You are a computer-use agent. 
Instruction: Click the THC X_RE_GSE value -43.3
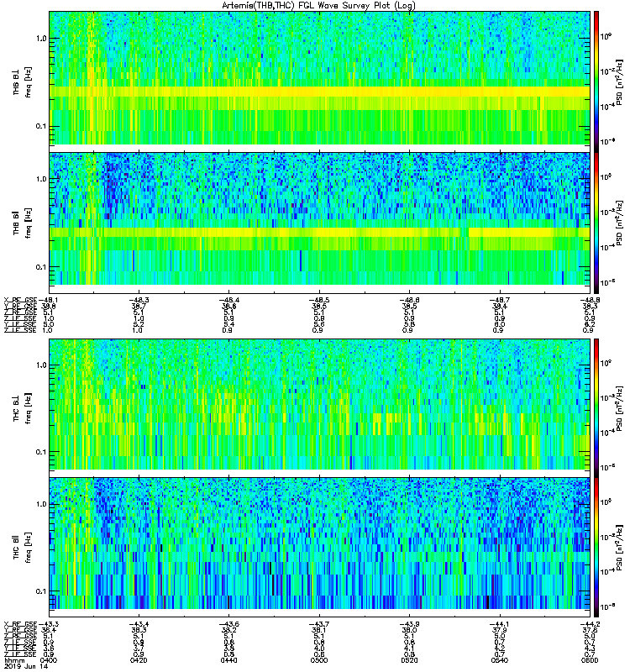coord(48,623)
